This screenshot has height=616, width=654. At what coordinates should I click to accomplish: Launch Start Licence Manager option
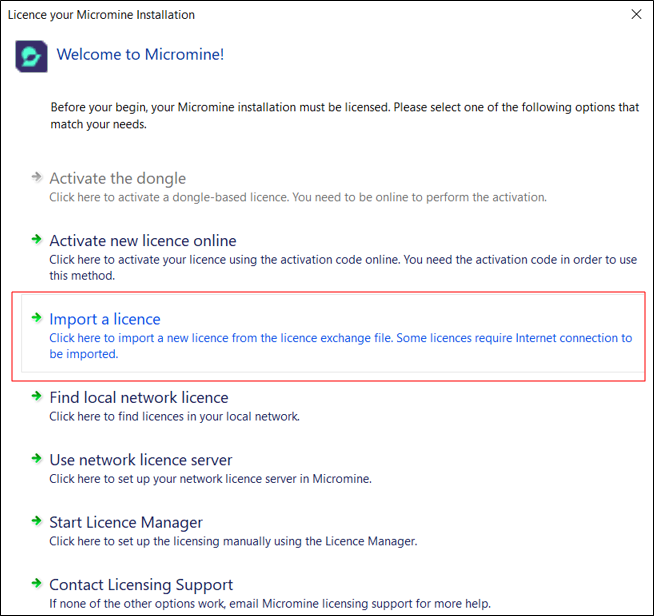pos(126,523)
